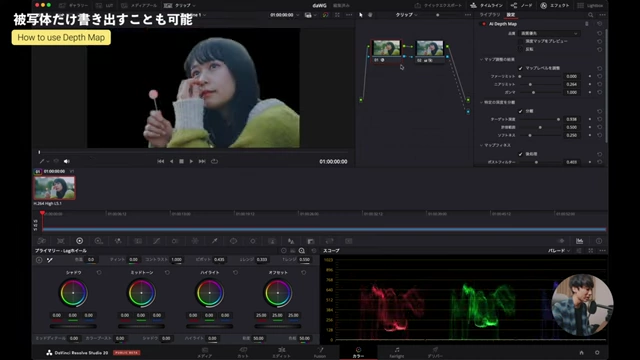Select the Qualifier eyedropper palette icon
The image size is (640, 360).
(214, 241)
